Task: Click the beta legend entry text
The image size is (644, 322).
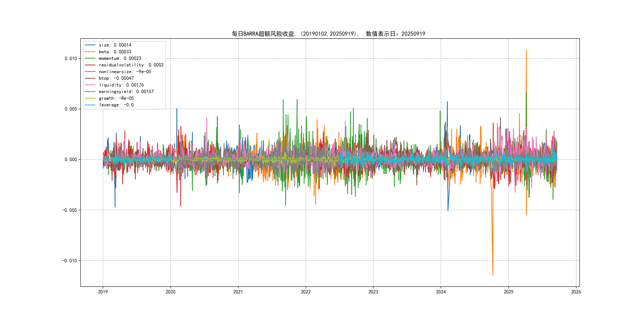Action: [115, 52]
